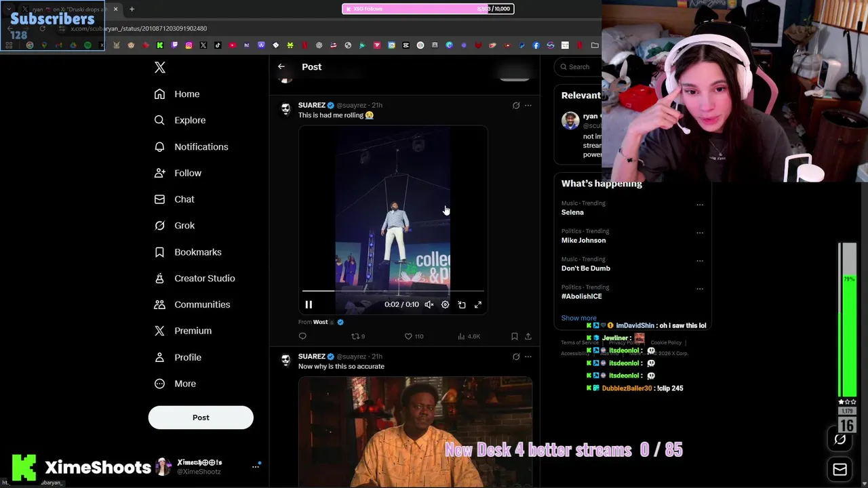Open the Follow section in the sidebar

point(178,173)
